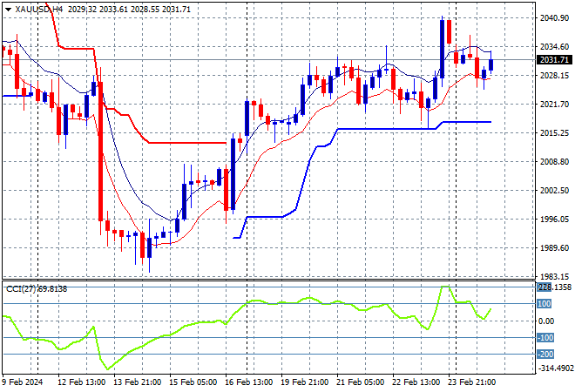This screenshot has width=575, height=392.
Task: Select the CCI -200 level label
Action: click(545, 355)
